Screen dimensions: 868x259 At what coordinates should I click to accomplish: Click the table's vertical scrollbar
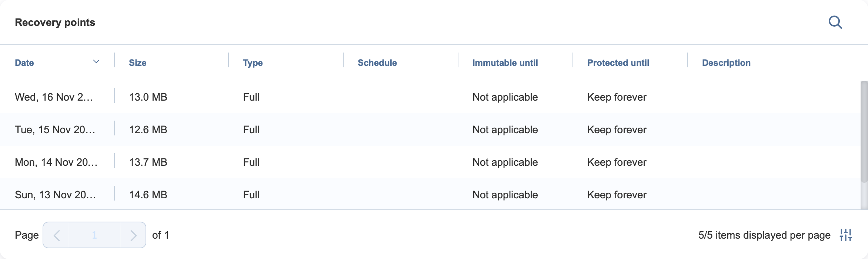point(864,132)
